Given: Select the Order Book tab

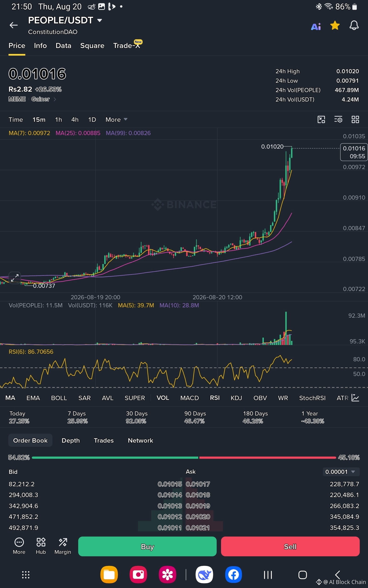Looking at the screenshot, I should 30,440.
